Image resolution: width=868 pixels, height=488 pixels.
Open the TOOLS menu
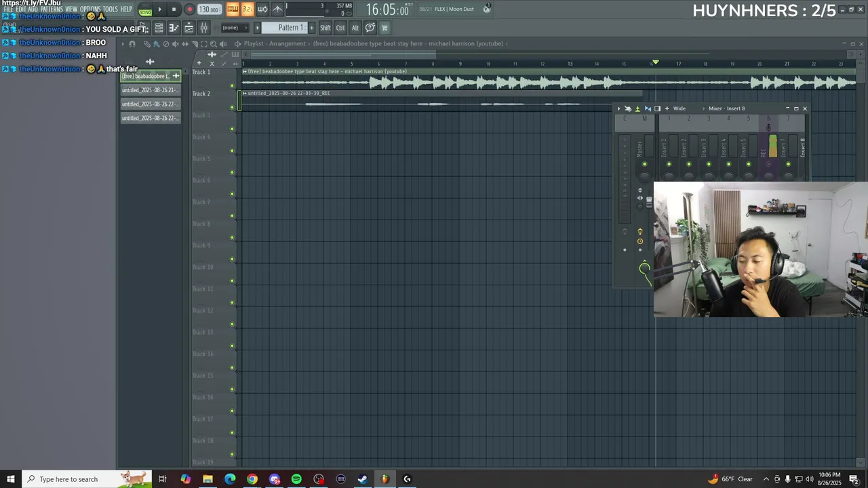click(x=110, y=9)
